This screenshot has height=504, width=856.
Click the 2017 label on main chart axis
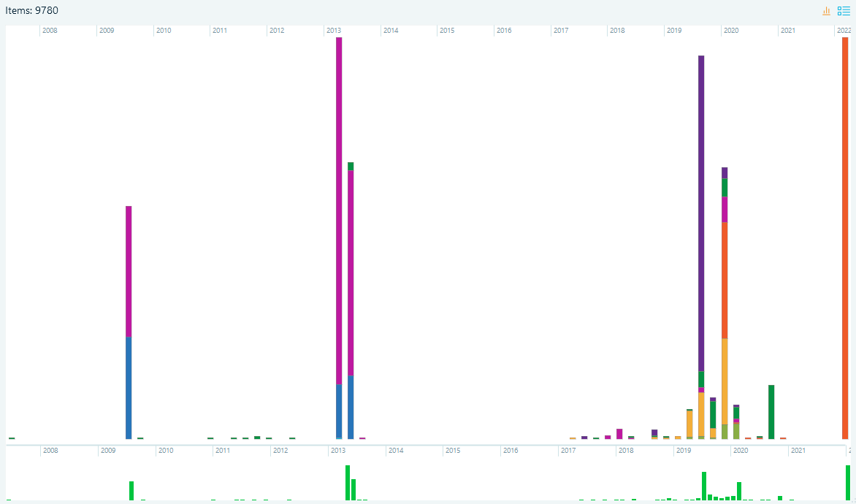click(x=561, y=31)
